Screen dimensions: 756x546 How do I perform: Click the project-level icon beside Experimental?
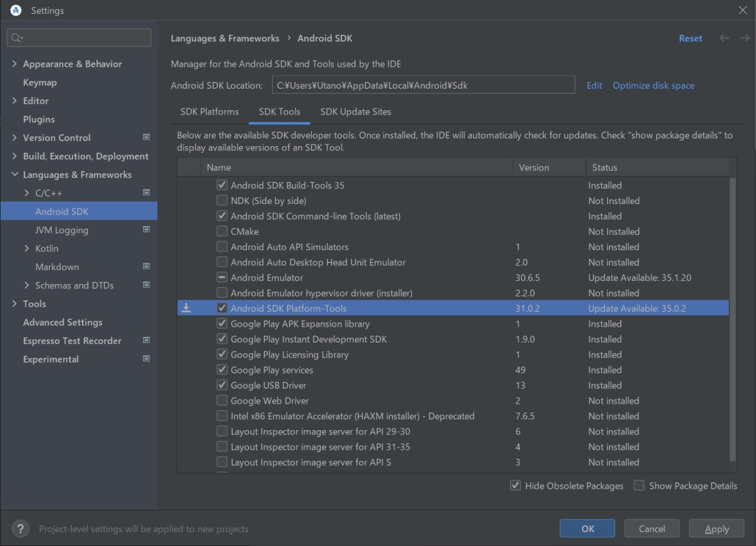[x=146, y=359]
